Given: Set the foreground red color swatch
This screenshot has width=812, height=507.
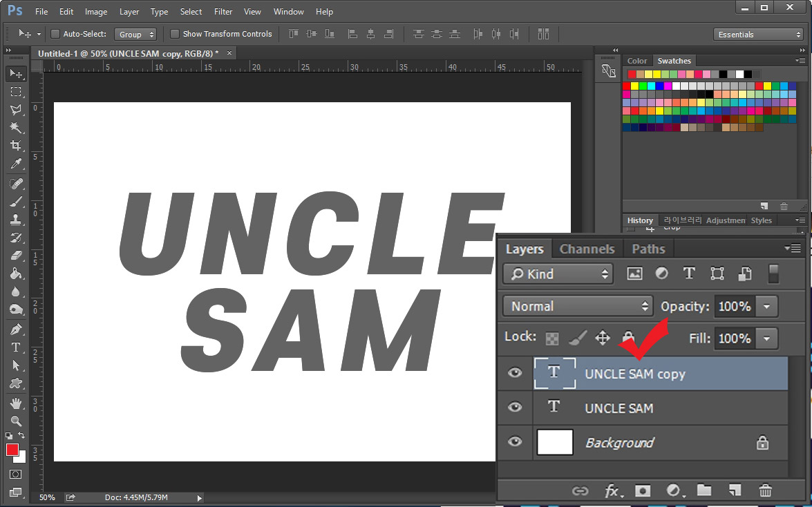Looking at the screenshot, I should point(12,450).
